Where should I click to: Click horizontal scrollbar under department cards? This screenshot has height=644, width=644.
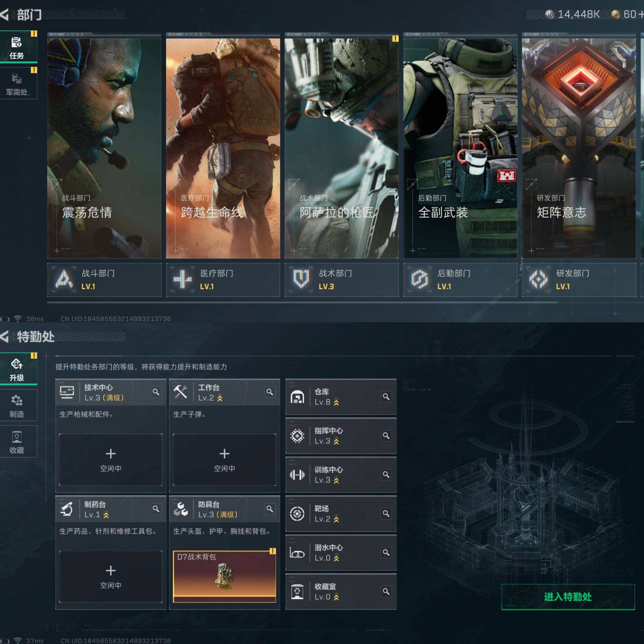tap(302, 302)
